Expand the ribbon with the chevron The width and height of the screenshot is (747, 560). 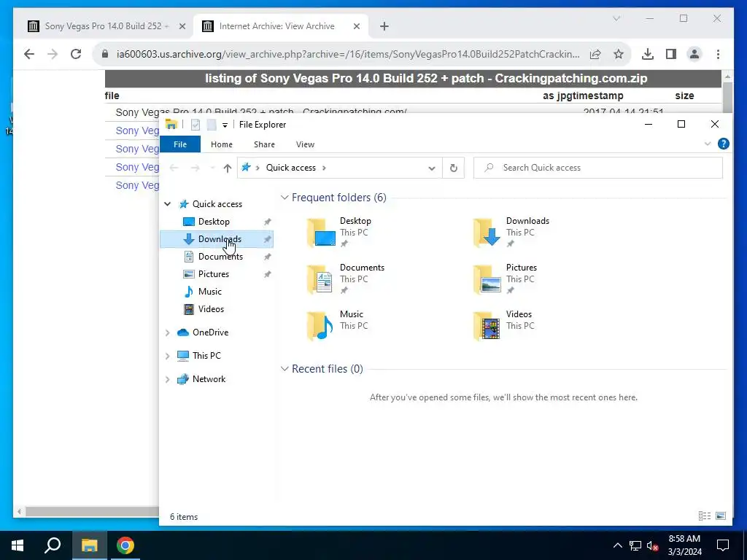tap(708, 144)
